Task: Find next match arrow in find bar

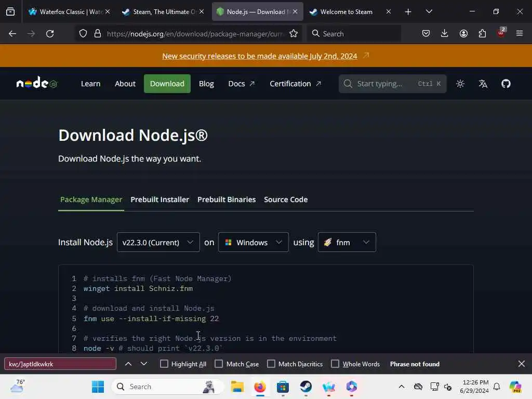Action: click(144, 364)
